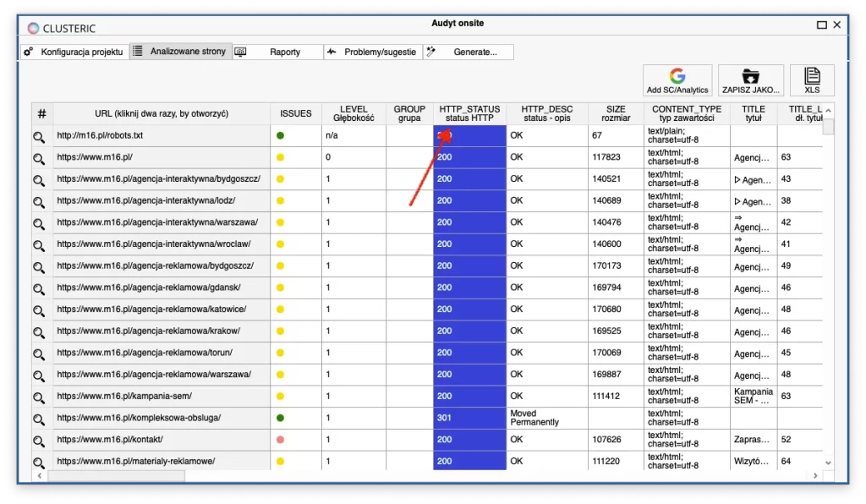866x504 pixels.
Task: Click the SIZE rozmiar column header
Action: coord(616,113)
